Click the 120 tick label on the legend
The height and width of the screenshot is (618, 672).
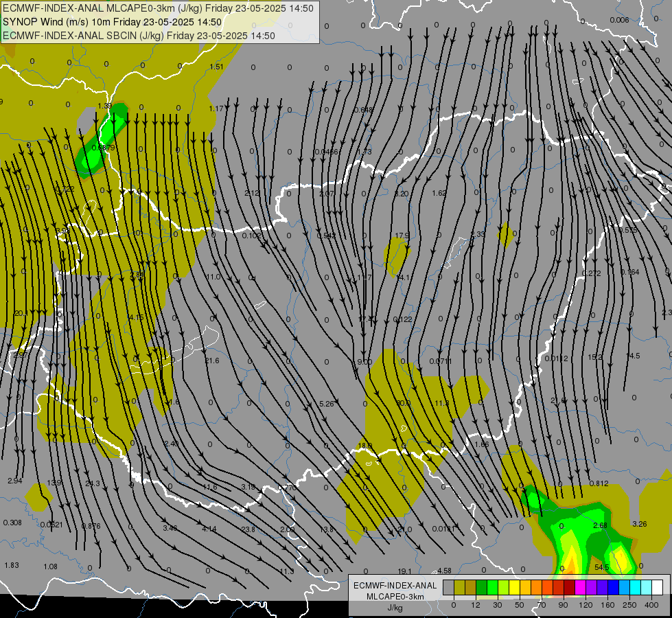click(x=586, y=605)
